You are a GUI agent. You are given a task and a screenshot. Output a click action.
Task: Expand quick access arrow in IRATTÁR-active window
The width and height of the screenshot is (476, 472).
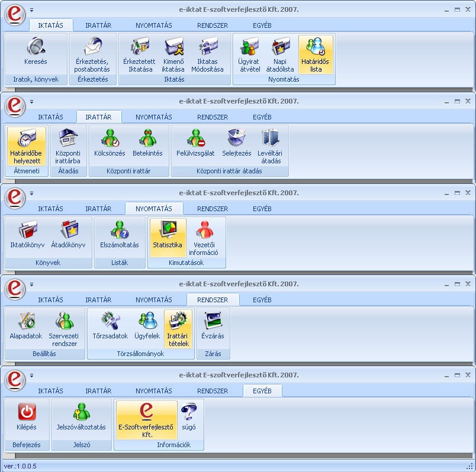[x=31, y=102]
